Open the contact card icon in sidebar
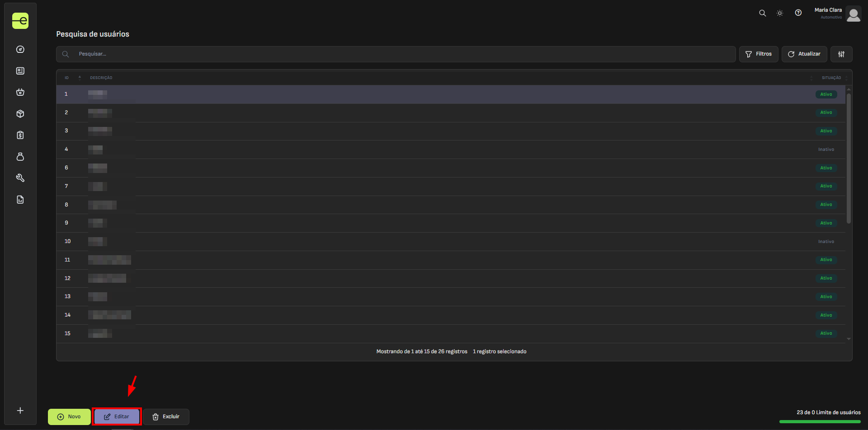Viewport: 868px width, 430px height. coord(20,71)
